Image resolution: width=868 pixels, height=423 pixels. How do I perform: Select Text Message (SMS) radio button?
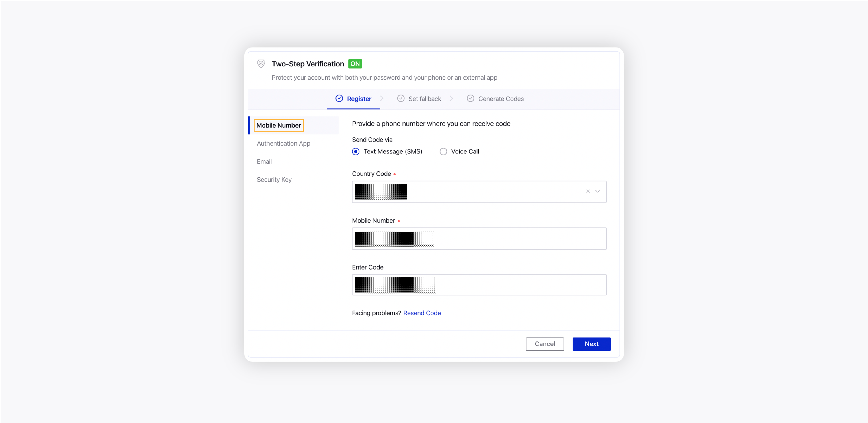coord(355,151)
